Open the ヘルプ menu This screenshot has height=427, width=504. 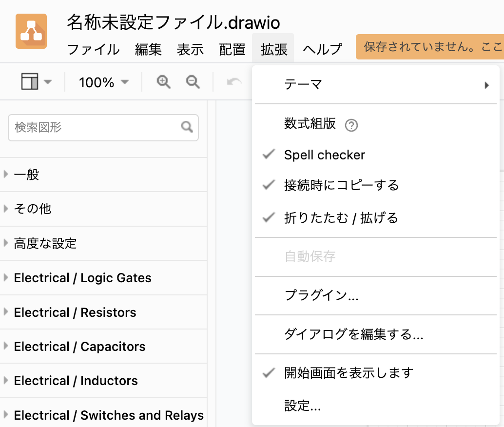click(x=322, y=50)
